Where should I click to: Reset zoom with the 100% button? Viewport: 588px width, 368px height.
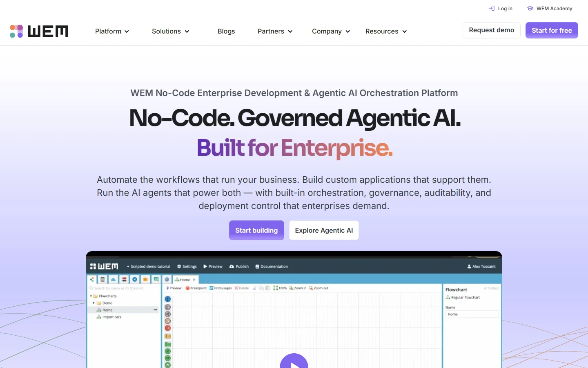(x=280, y=288)
